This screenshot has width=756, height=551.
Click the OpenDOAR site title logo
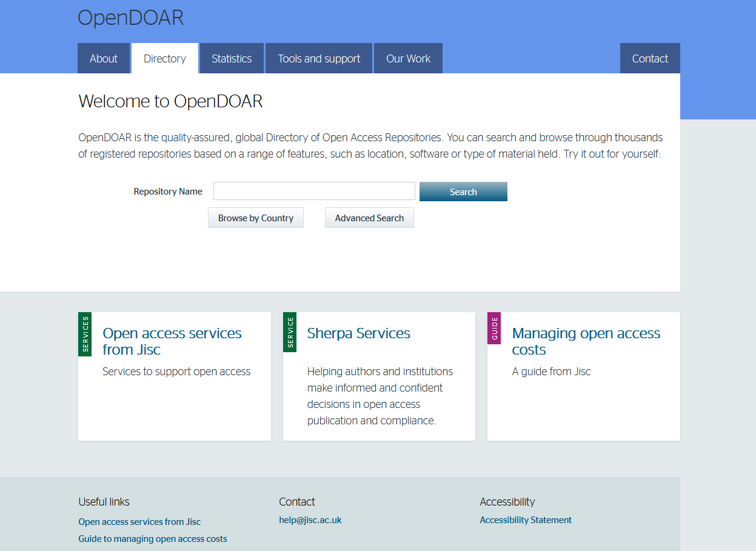(130, 18)
